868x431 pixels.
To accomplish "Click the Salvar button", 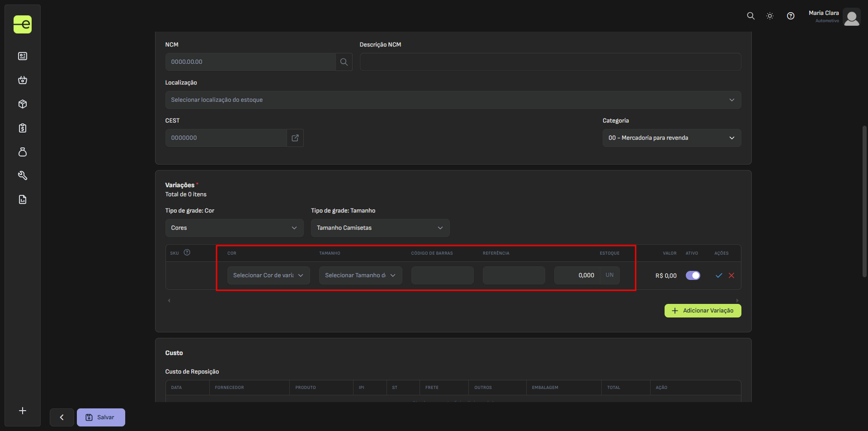I will click(101, 417).
